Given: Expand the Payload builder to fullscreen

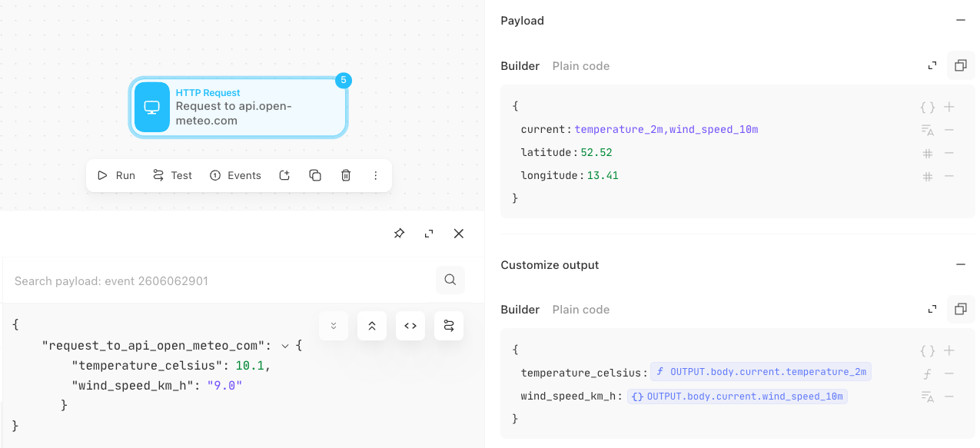Looking at the screenshot, I should tap(932, 66).
